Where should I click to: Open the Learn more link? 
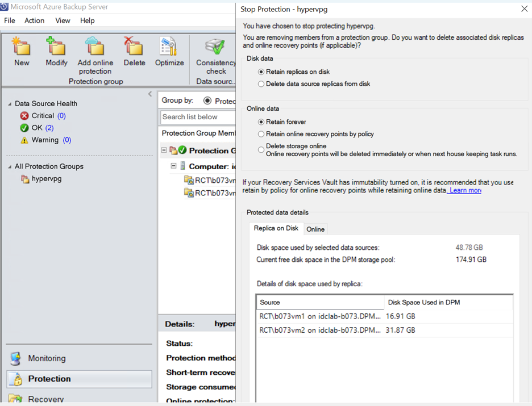[465, 190]
